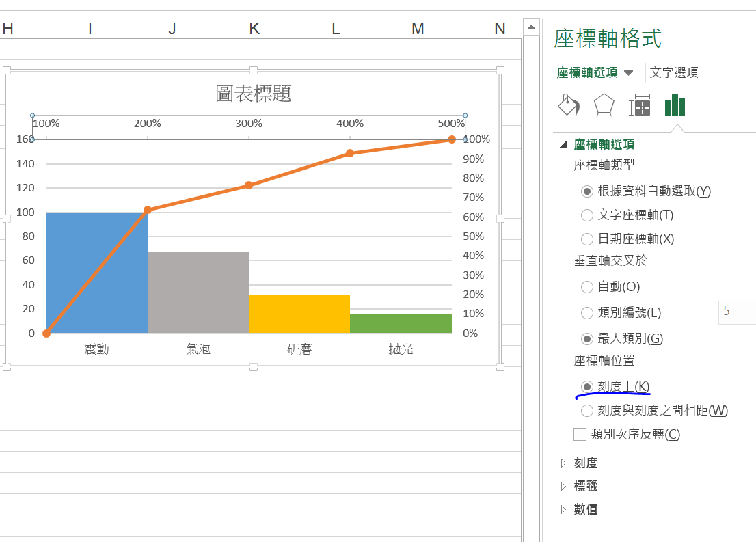This screenshot has height=542, width=756.
Task: Select 日期座標軸 radio option
Action: (586, 239)
